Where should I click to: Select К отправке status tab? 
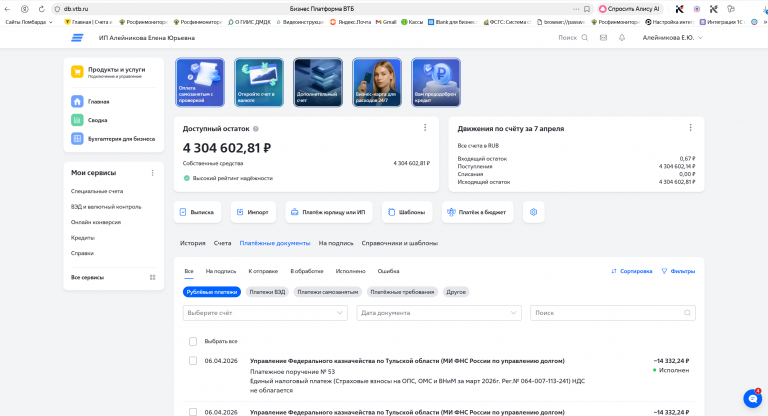(x=263, y=271)
